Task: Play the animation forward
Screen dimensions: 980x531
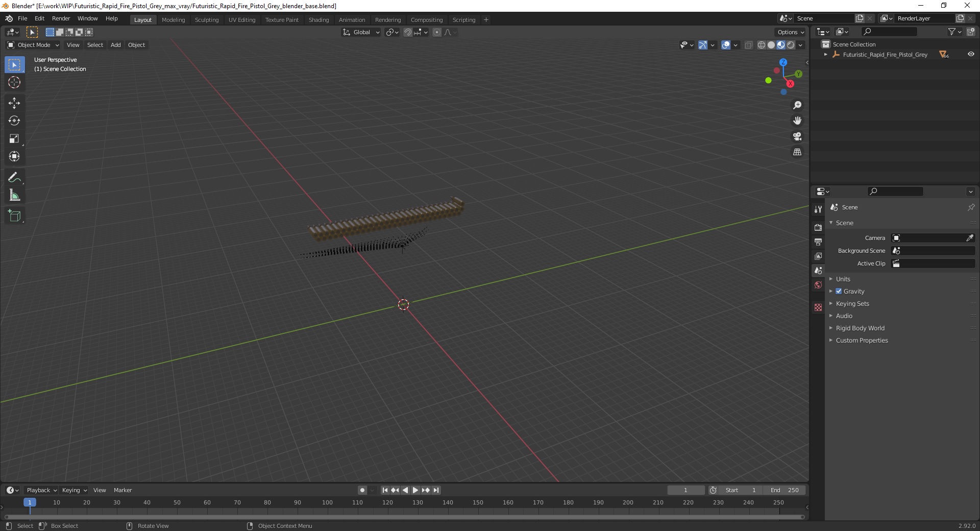Action: tap(415, 490)
